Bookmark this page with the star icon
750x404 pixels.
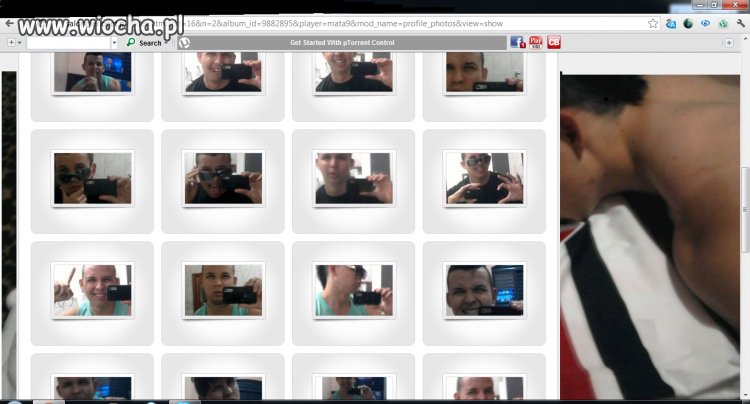tap(652, 23)
